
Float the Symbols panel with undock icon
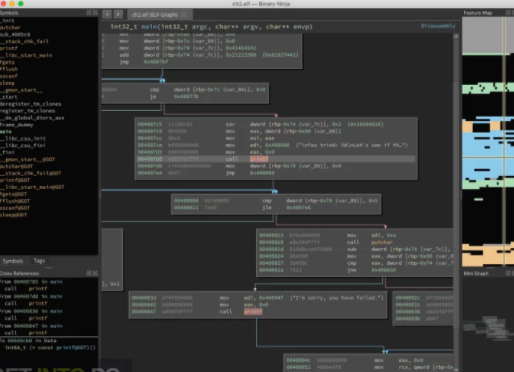(x=89, y=13)
